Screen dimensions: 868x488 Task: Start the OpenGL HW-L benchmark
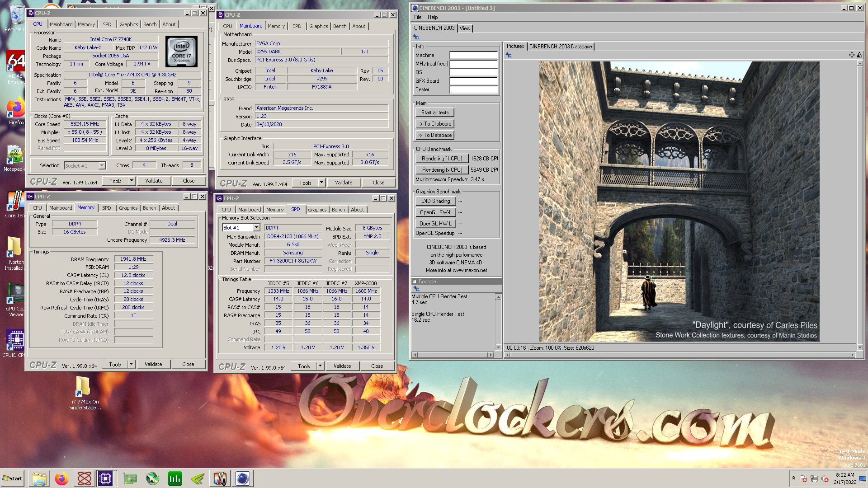436,224
